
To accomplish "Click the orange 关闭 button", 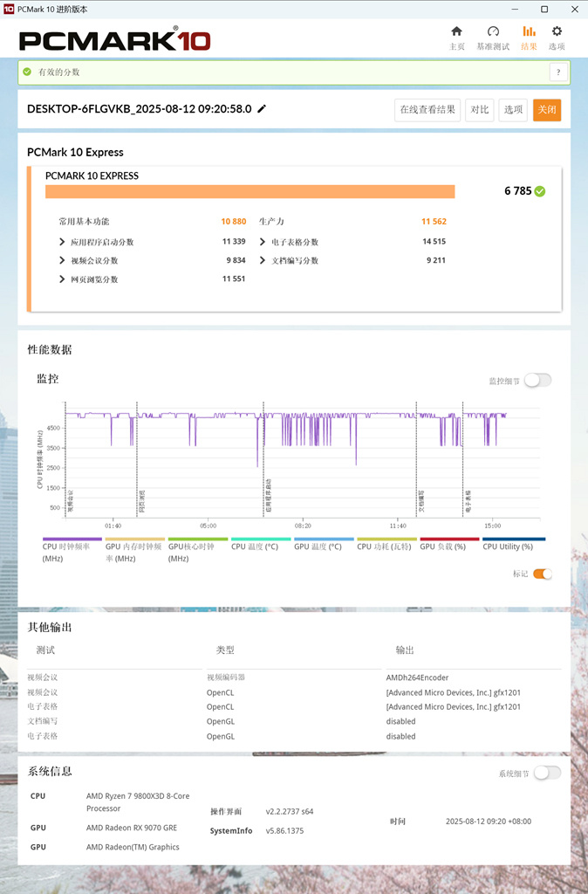I will pos(547,109).
